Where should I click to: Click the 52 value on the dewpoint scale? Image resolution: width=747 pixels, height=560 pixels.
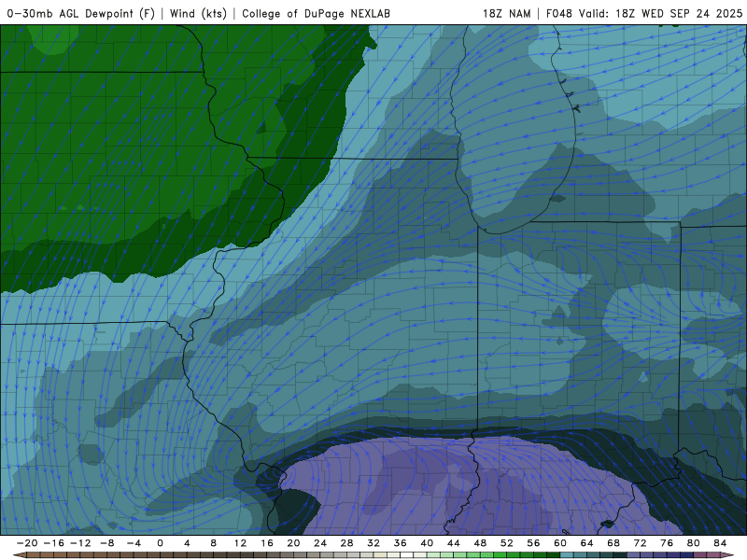pyautogui.click(x=507, y=543)
